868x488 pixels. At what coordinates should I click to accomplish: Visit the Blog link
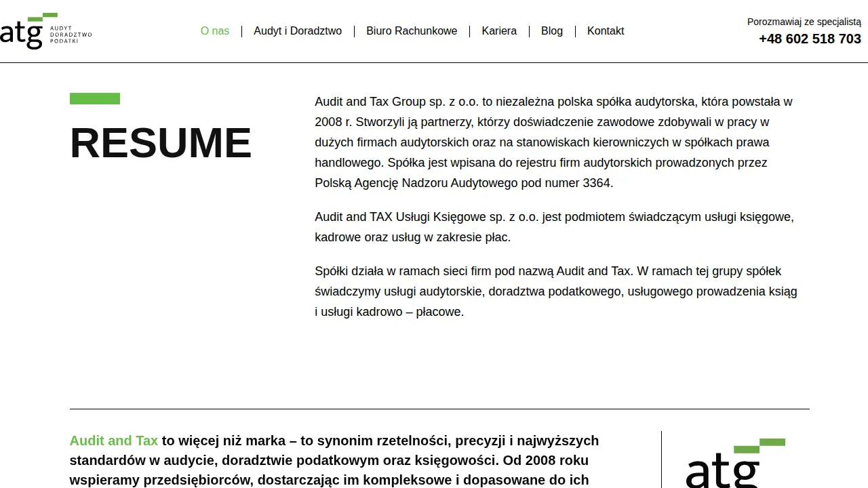click(552, 31)
